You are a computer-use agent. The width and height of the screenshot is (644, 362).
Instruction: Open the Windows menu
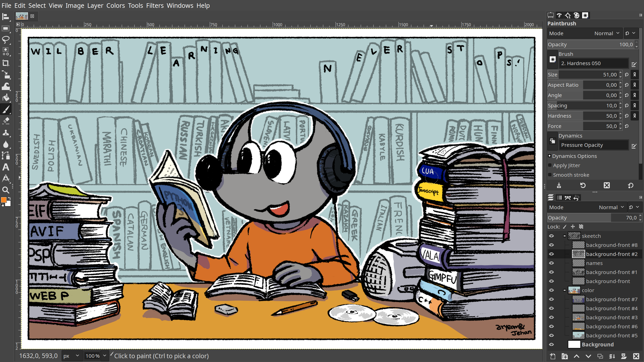tap(180, 6)
